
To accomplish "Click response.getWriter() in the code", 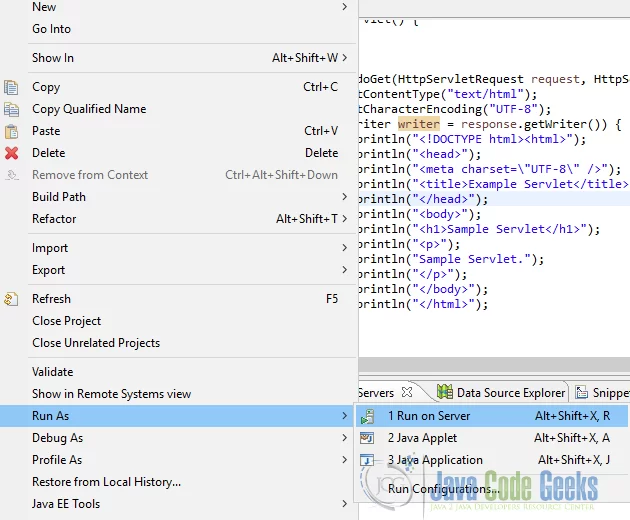I will [x=530, y=124].
